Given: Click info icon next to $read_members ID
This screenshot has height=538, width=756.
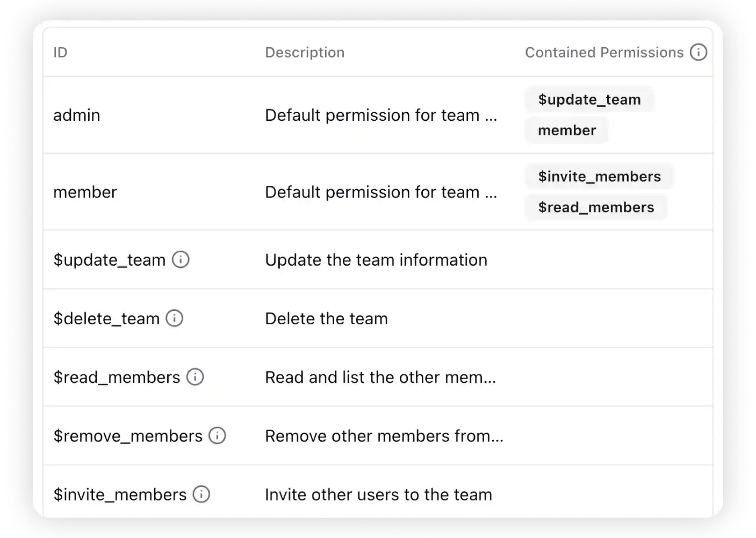Looking at the screenshot, I should (x=195, y=377).
